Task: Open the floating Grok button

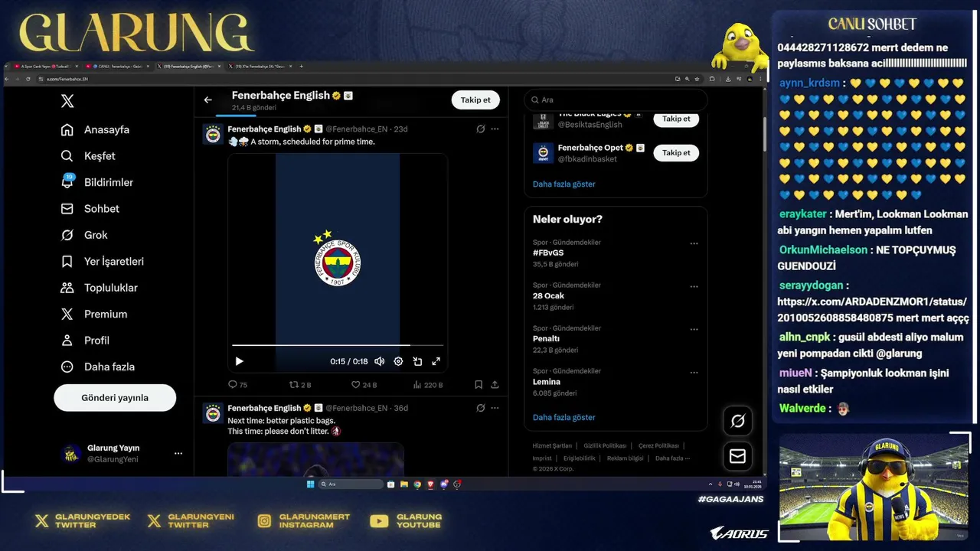Action: pyautogui.click(x=738, y=420)
